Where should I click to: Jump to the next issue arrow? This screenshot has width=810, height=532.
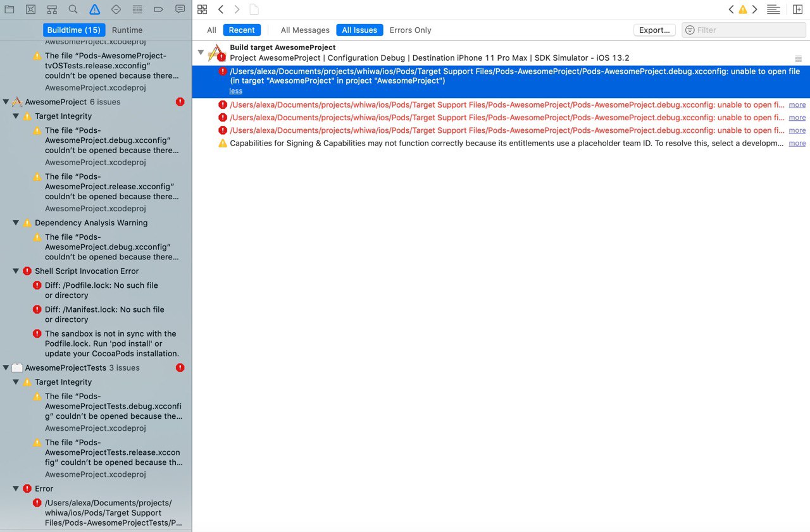[754, 9]
